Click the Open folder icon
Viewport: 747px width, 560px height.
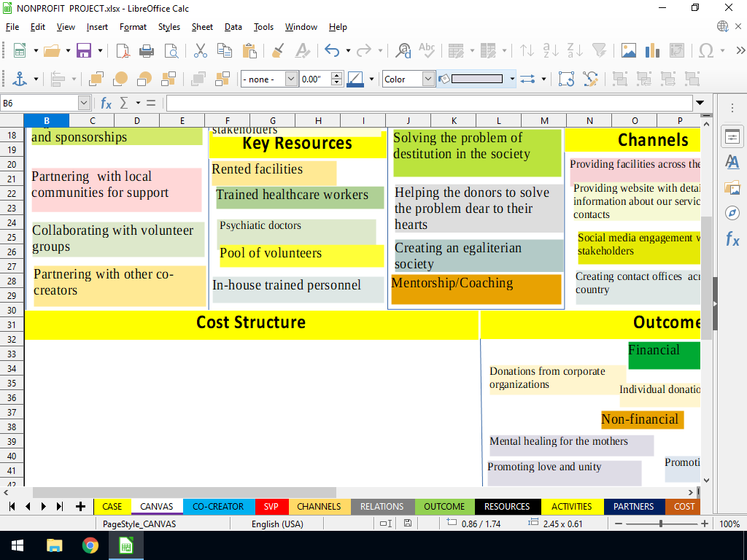click(x=52, y=50)
